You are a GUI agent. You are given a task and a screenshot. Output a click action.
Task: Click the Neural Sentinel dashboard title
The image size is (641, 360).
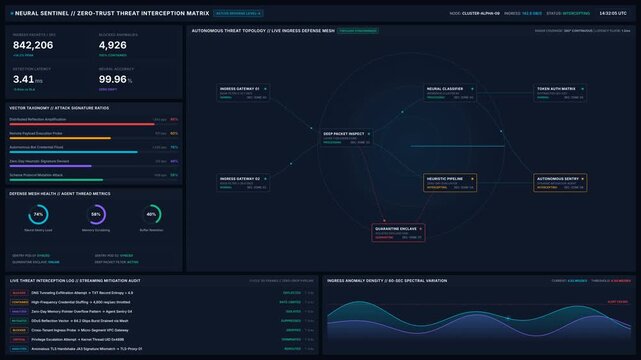112,13
